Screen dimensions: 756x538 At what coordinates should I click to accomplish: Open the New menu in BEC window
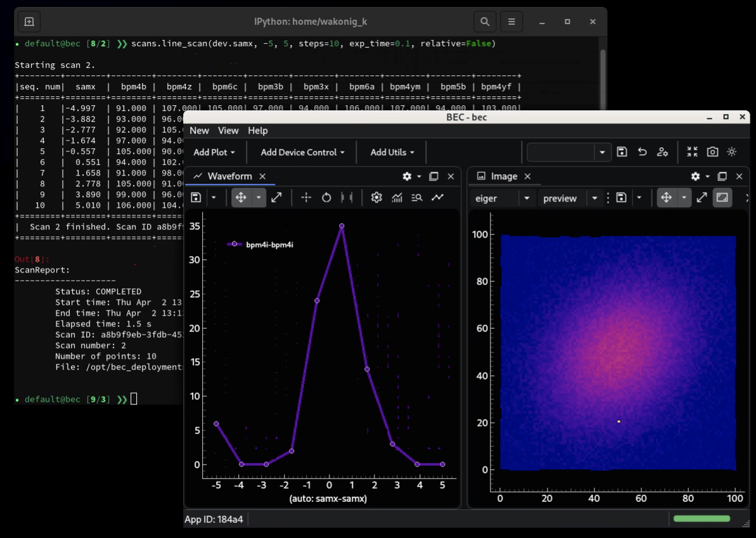[199, 131]
